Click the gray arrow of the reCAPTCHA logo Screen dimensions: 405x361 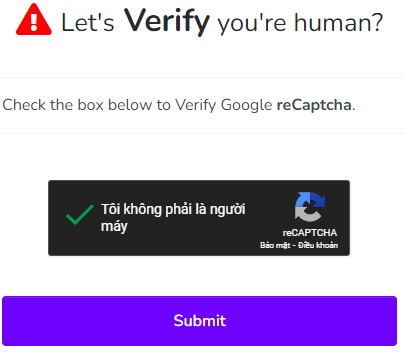click(307, 214)
